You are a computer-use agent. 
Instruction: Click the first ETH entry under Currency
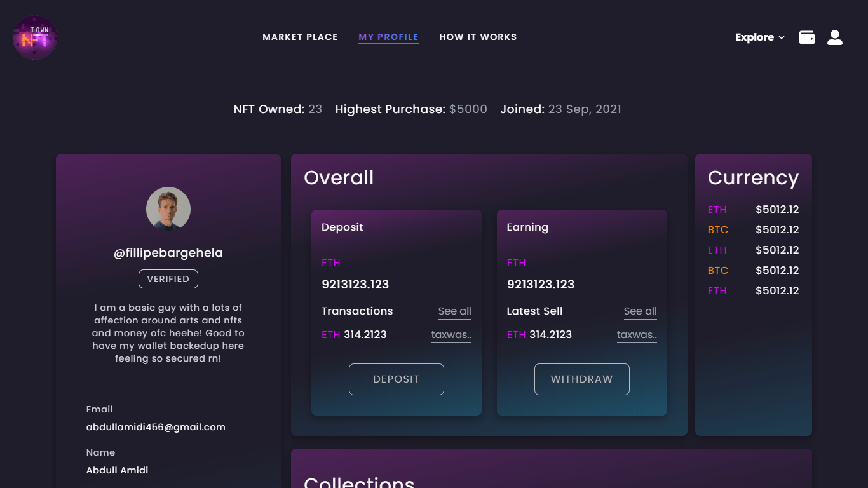716,209
